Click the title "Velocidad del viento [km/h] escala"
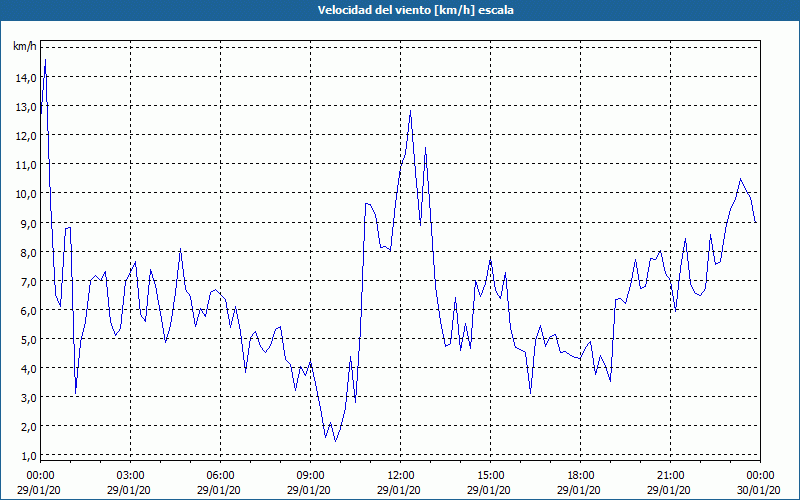Image resolution: width=800 pixels, height=500 pixels. 415,10
